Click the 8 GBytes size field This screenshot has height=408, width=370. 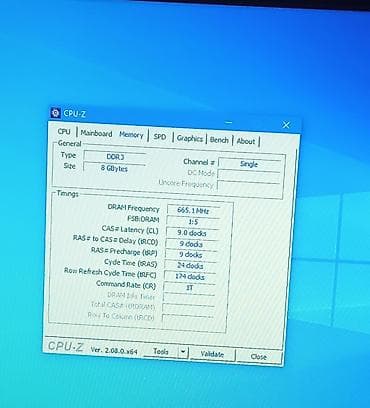click(114, 168)
